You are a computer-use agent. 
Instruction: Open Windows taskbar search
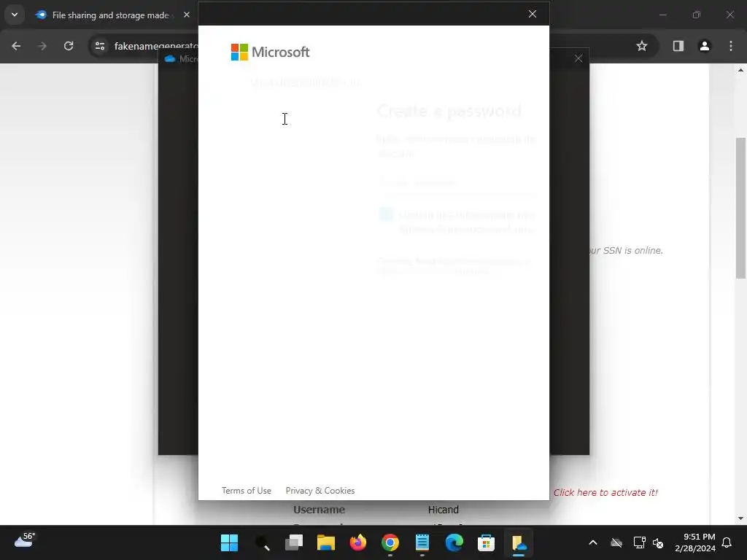tap(262, 542)
